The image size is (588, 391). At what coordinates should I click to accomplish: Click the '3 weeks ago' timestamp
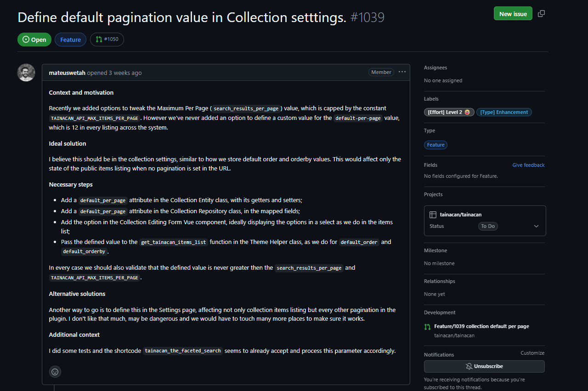pyautogui.click(x=125, y=73)
